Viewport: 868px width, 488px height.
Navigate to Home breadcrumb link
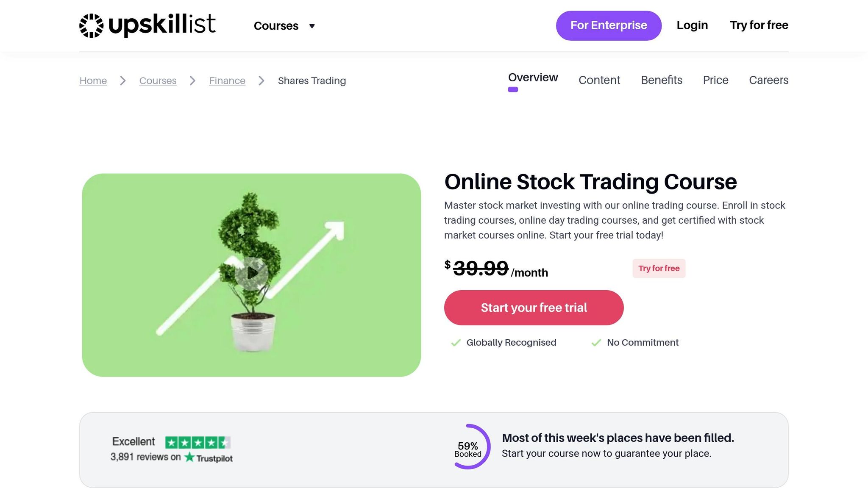(93, 80)
